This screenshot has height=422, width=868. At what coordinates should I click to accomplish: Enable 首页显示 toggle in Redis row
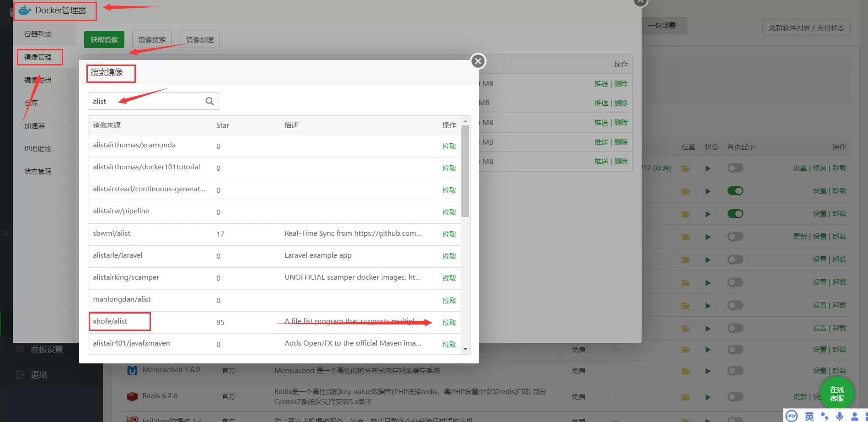pos(735,397)
